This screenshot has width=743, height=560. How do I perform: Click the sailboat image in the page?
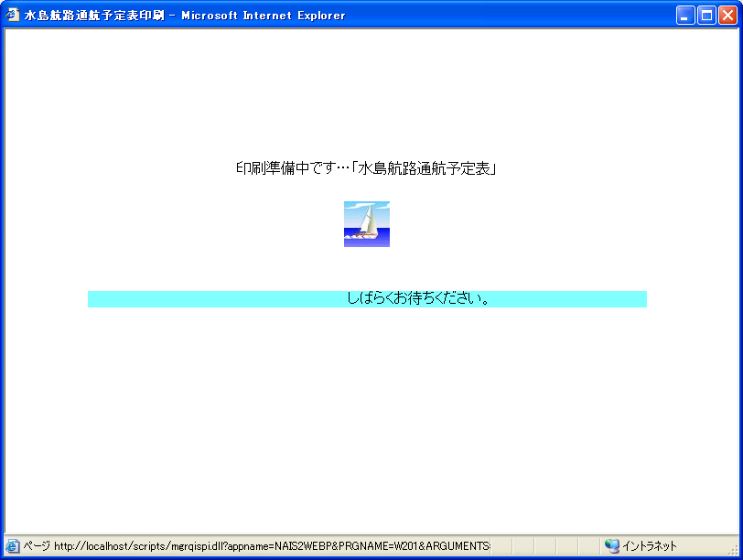367,224
